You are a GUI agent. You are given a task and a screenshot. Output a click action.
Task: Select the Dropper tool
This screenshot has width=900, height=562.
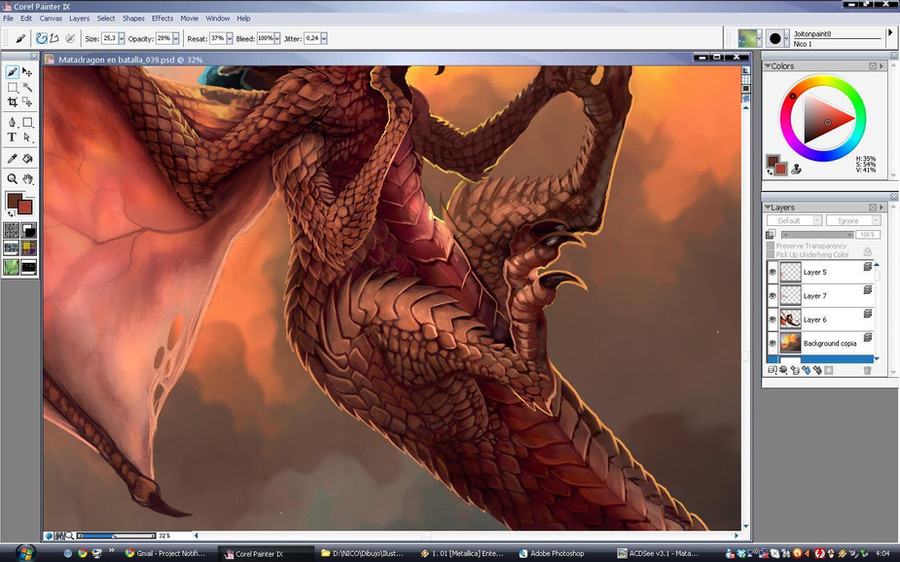[x=12, y=158]
